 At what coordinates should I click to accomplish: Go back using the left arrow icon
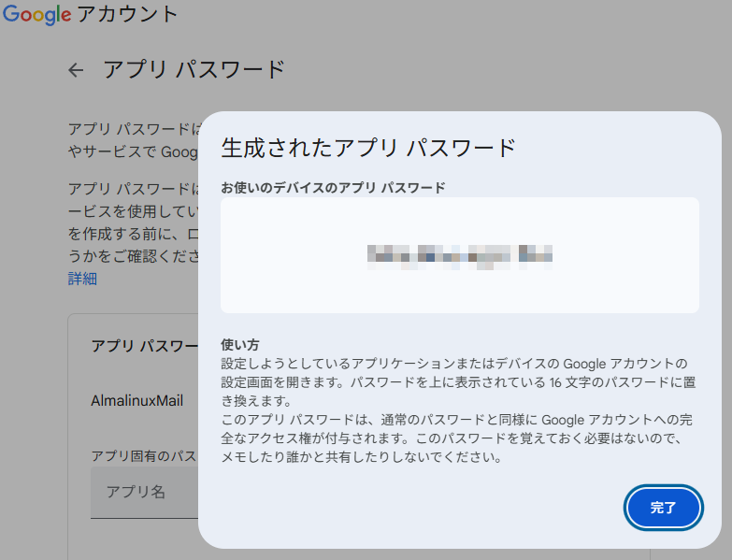[x=77, y=70]
